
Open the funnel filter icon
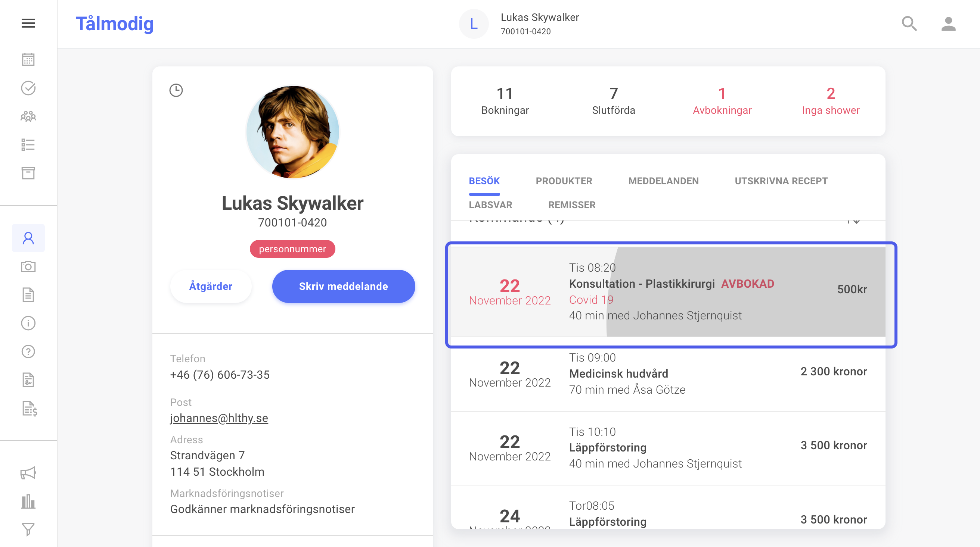pos(28,529)
